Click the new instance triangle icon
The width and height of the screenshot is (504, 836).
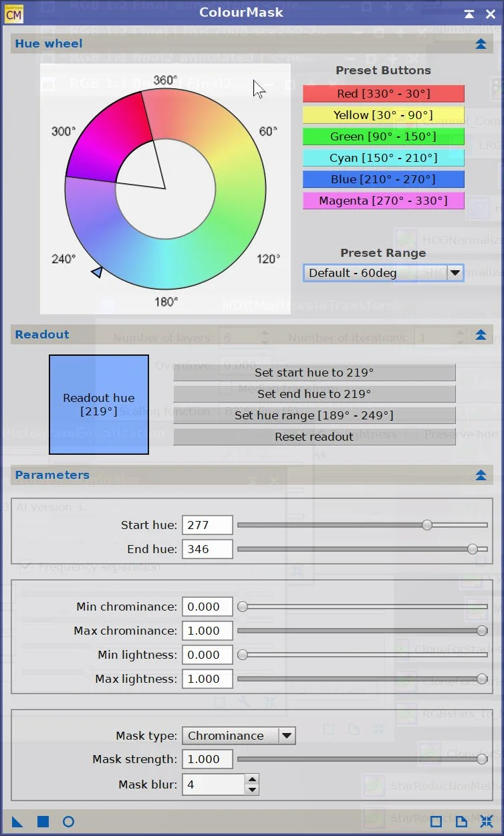coord(17,821)
